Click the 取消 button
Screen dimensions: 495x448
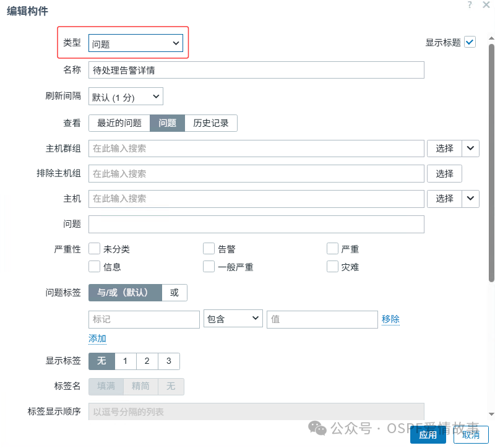[x=471, y=435]
